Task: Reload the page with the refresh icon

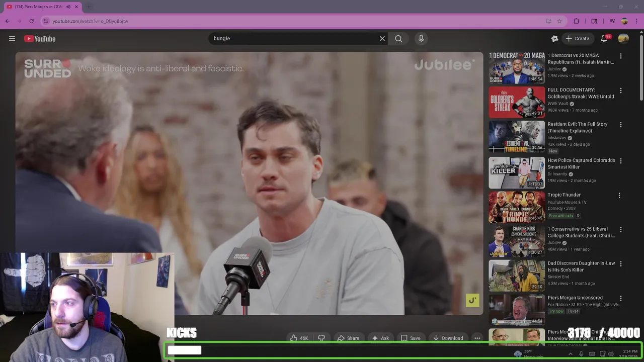Action: (x=32, y=21)
